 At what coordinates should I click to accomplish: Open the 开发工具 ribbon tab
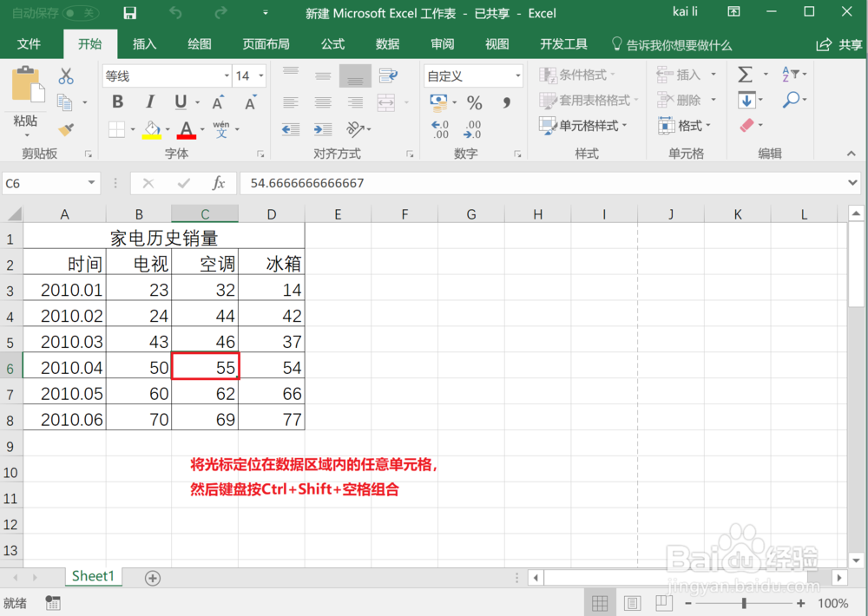562,43
